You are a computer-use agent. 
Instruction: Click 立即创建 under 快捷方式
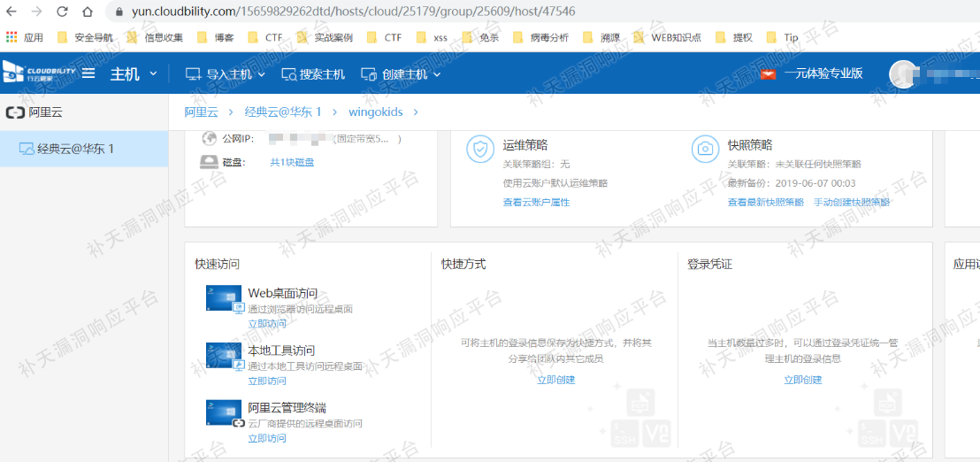tap(556, 380)
